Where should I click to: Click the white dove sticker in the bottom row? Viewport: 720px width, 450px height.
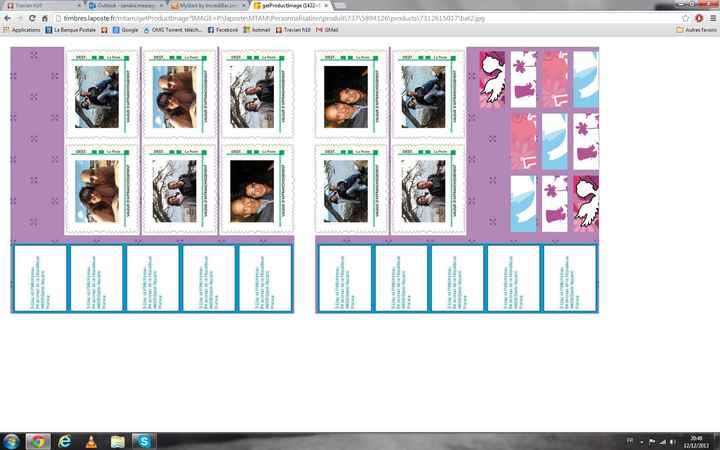point(586,203)
